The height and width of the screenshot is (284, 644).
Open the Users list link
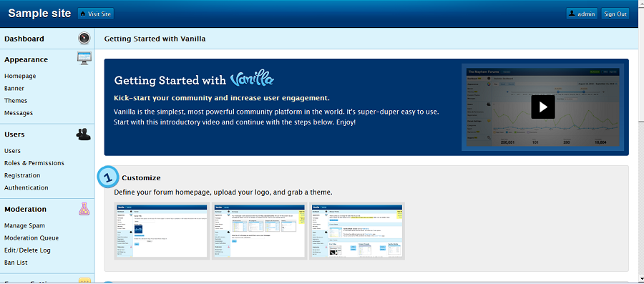coord(12,151)
